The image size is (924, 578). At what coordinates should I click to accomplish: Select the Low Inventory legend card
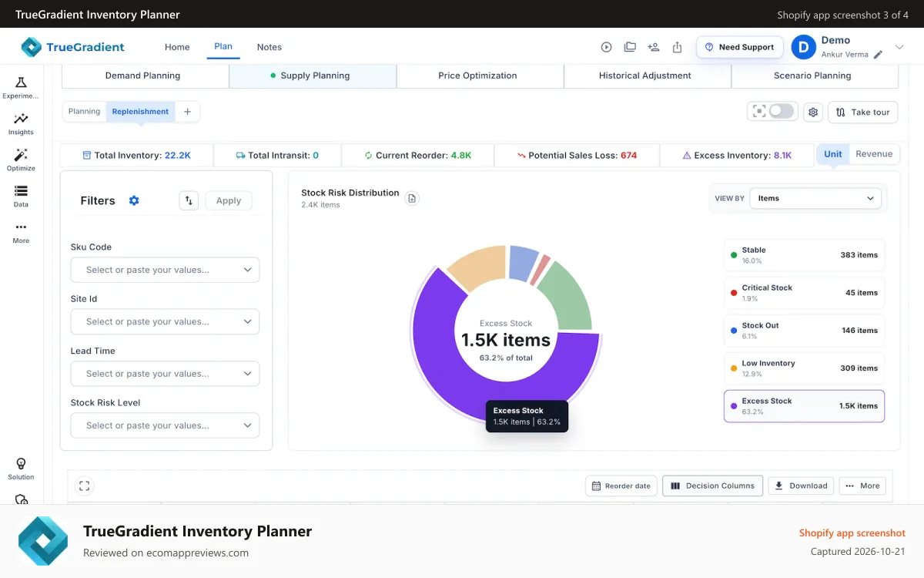tap(804, 368)
